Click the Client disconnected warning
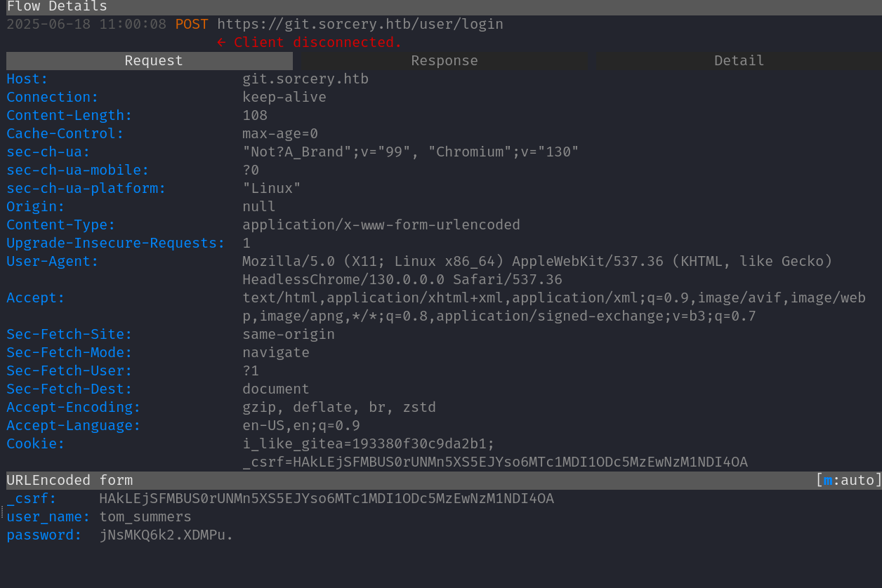The image size is (882, 588). point(309,41)
